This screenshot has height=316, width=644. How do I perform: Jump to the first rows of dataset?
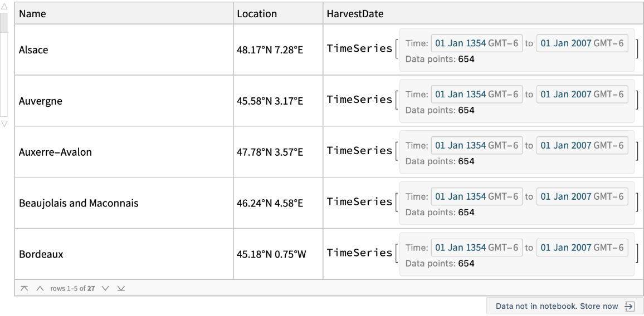24,289
